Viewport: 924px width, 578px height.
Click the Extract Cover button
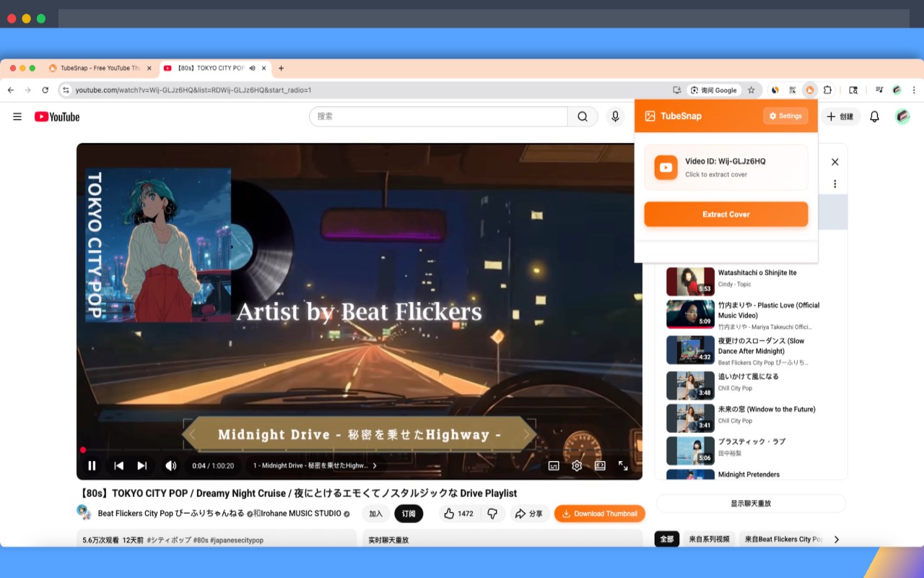tap(726, 215)
